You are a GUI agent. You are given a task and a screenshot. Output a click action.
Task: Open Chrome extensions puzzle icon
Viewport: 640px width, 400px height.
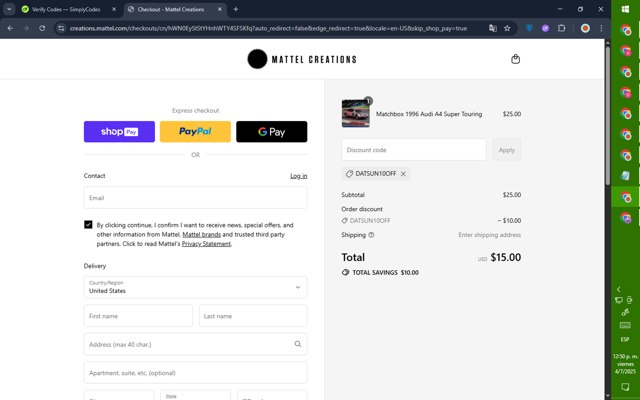562,28
